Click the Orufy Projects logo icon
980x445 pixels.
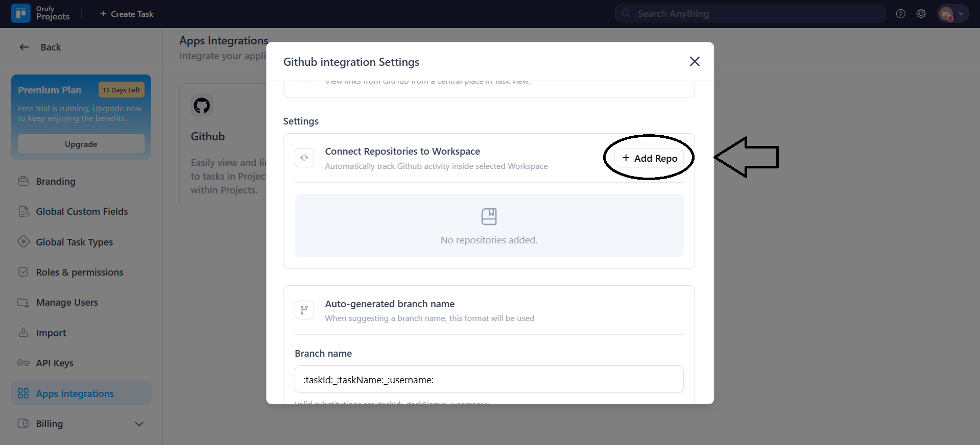click(x=20, y=14)
